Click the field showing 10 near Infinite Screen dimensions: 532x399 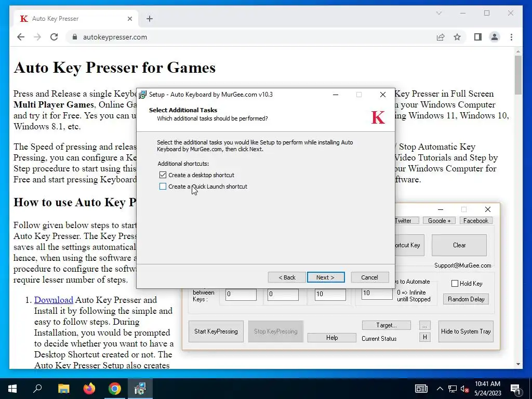pos(377,293)
